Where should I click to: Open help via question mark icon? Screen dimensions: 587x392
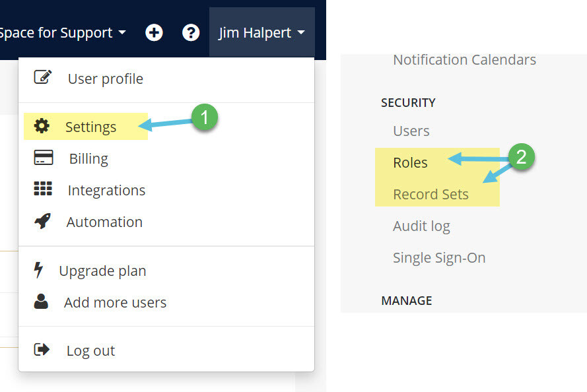pos(191,32)
